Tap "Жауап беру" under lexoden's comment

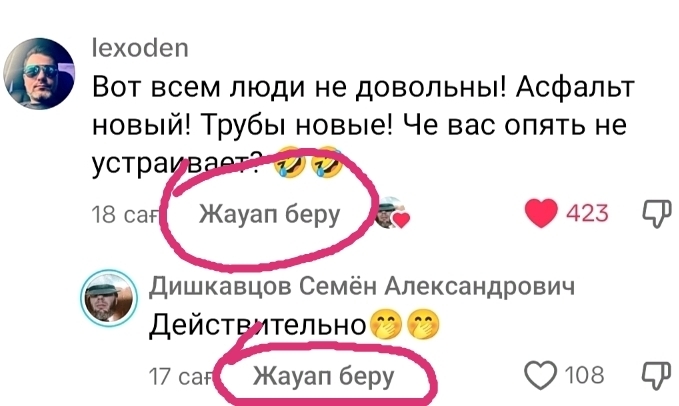(269, 214)
